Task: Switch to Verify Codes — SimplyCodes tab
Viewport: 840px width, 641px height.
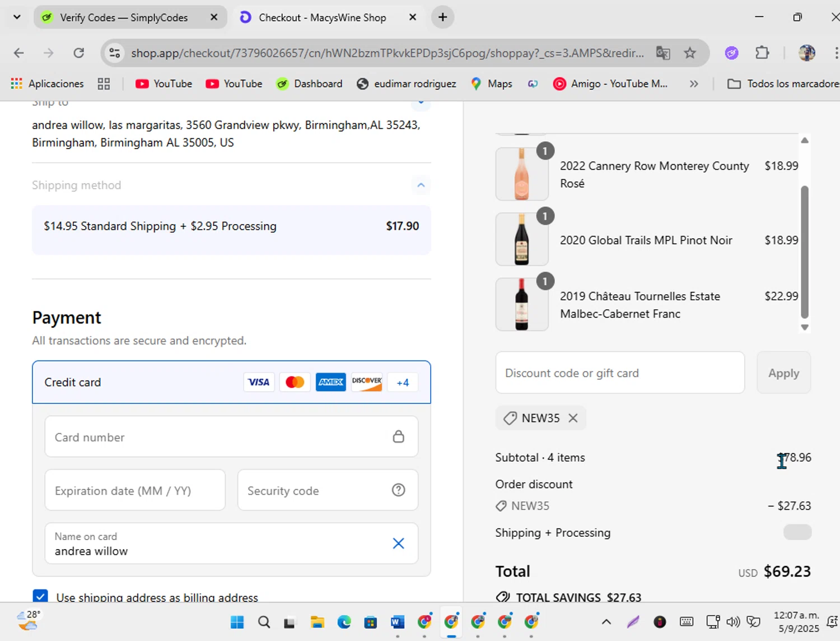Action: 123,17
